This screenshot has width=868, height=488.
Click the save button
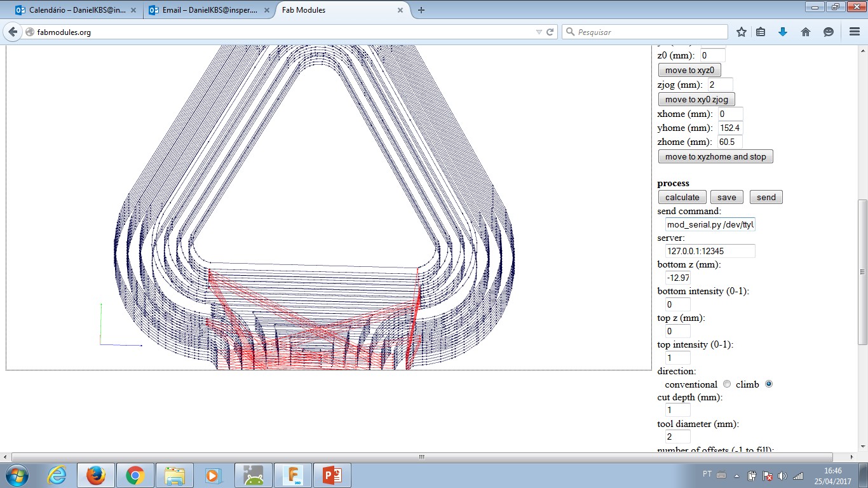(726, 197)
